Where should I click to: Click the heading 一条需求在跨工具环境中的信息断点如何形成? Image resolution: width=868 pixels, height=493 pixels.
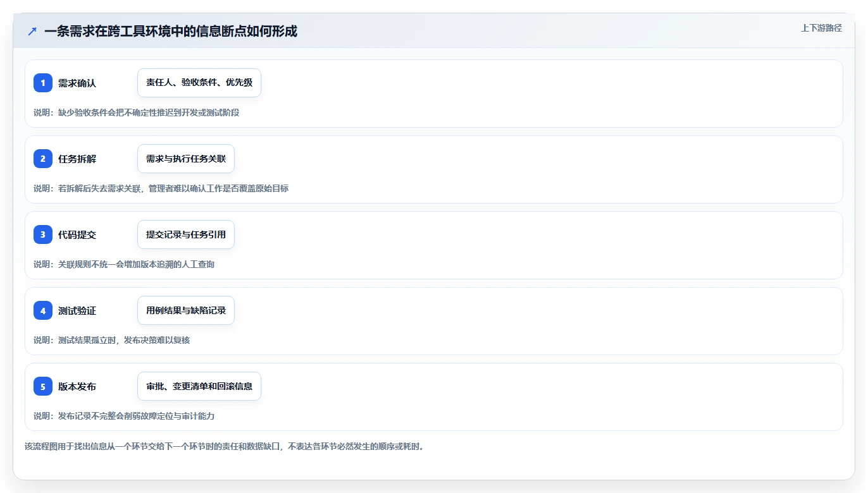click(x=171, y=31)
